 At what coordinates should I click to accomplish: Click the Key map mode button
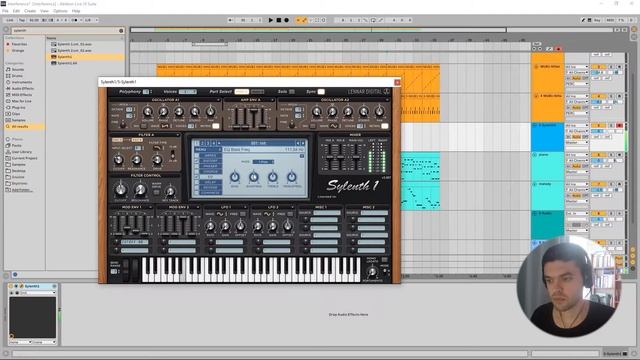597,20
